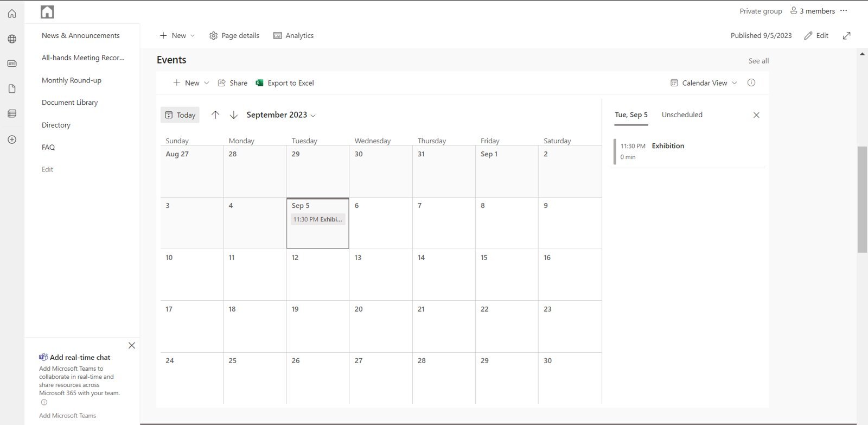
Task: Open All-hands Meeting Recordings link
Action: pos(83,58)
